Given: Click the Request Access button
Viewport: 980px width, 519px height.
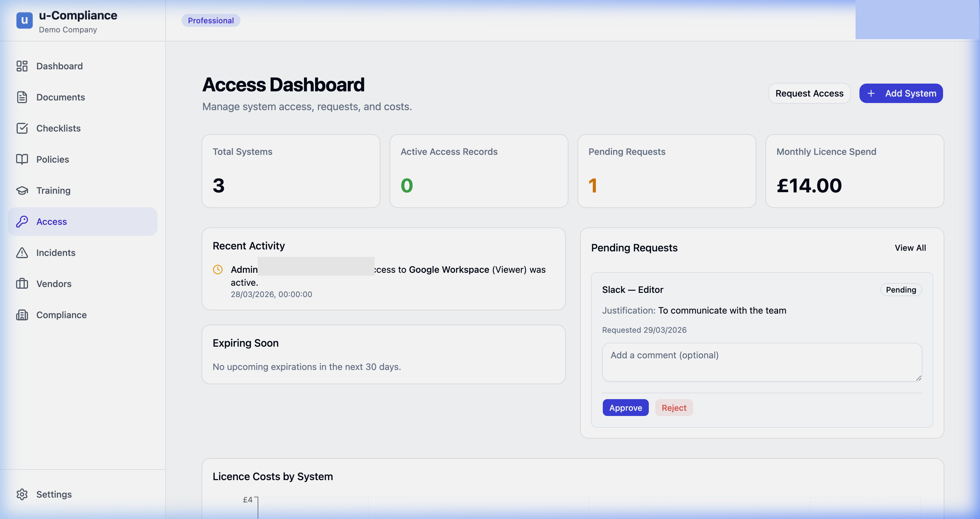Looking at the screenshot, I should [x=809, y=93].
